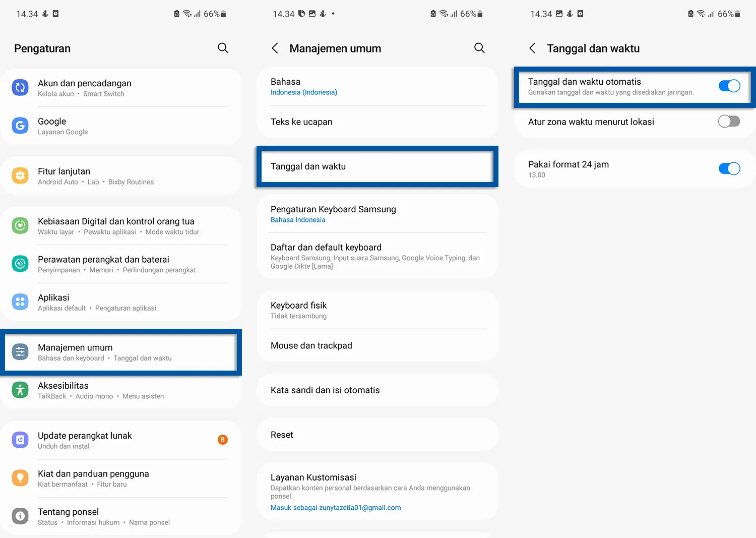Open Kata sandi dan isi otomatis
Viewport: 756px width, 538px height.
pos(377,390)
